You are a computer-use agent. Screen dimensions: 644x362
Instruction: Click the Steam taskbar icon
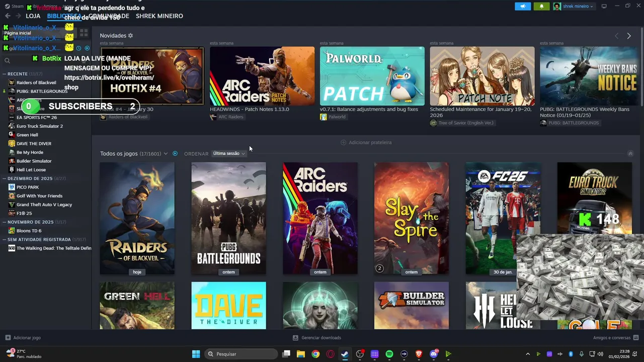click(x=345, y=354)
